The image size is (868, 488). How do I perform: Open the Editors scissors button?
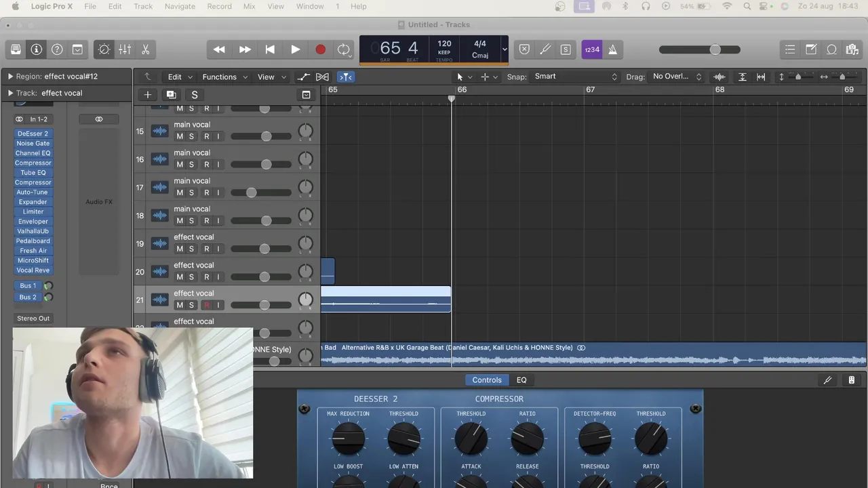145,49
